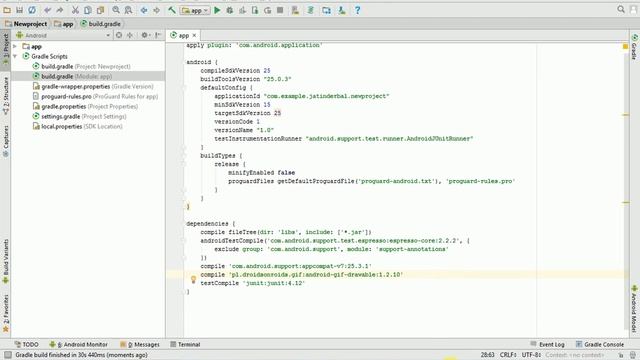Click the Save All toolbar icon
The width and height of the screenshot is (640, 360).
point(19,10)
